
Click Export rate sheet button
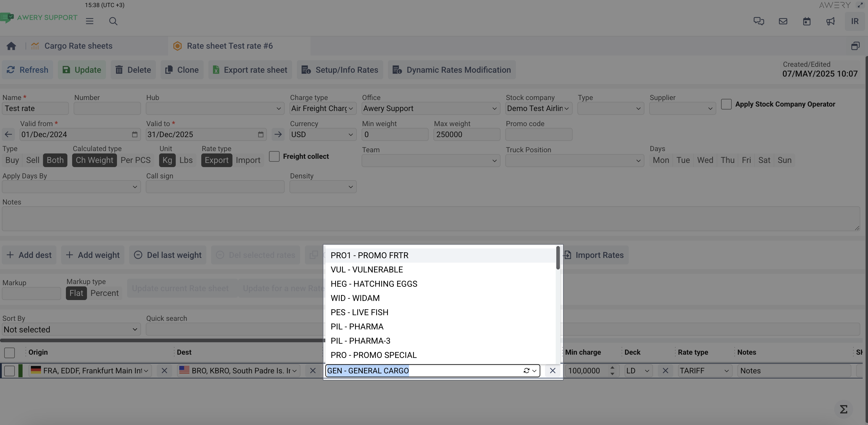tap(250, 70)
